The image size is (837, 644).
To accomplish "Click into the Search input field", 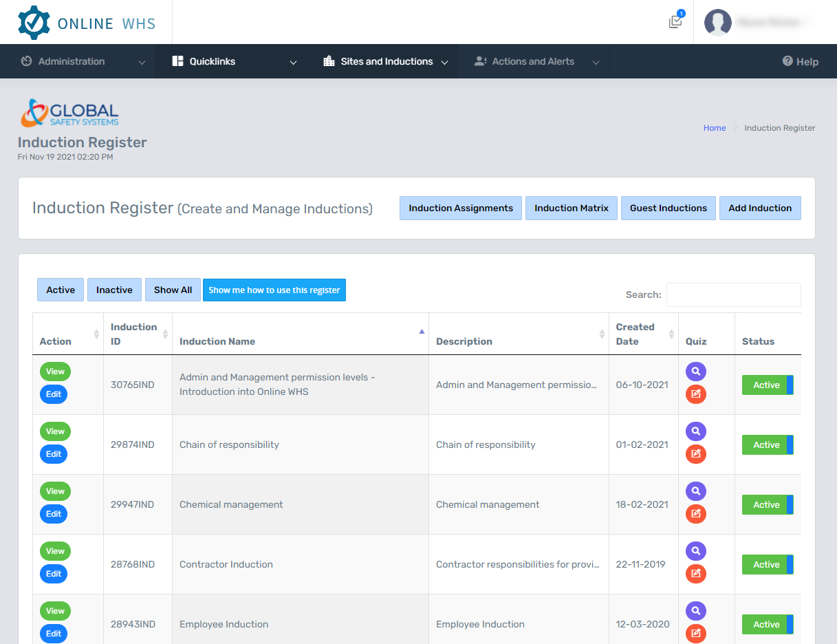I will [x=733, y=294].
